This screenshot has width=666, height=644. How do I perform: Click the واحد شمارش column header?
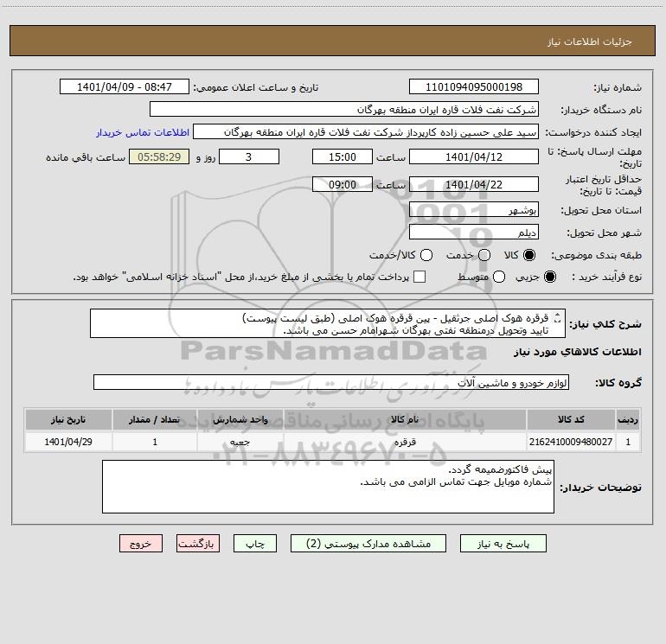click(240, 419)
